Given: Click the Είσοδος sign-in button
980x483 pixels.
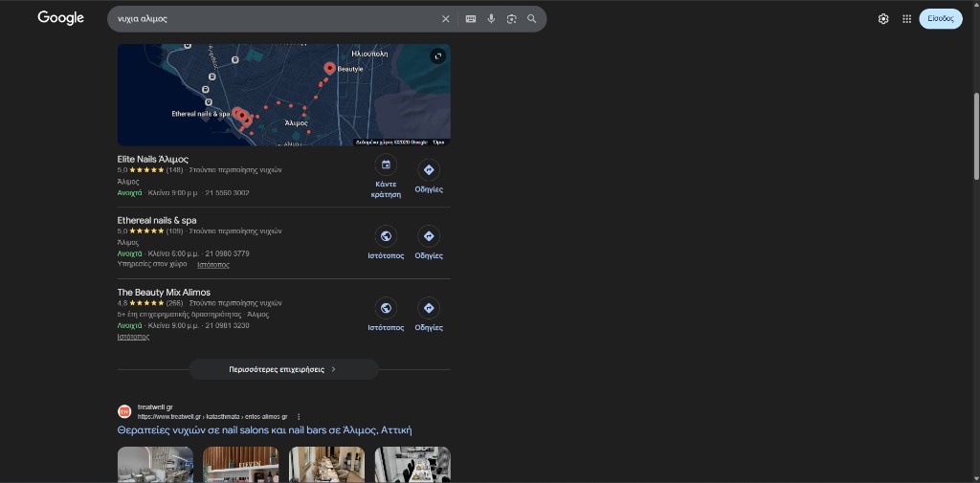Looking at the screenshot, I should tap(941, 19).
